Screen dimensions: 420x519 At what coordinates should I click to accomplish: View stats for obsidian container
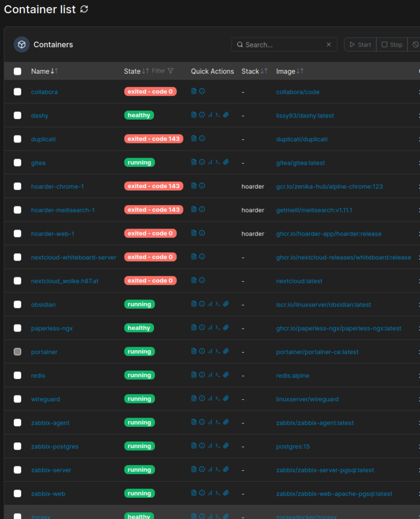pos(210,304)
